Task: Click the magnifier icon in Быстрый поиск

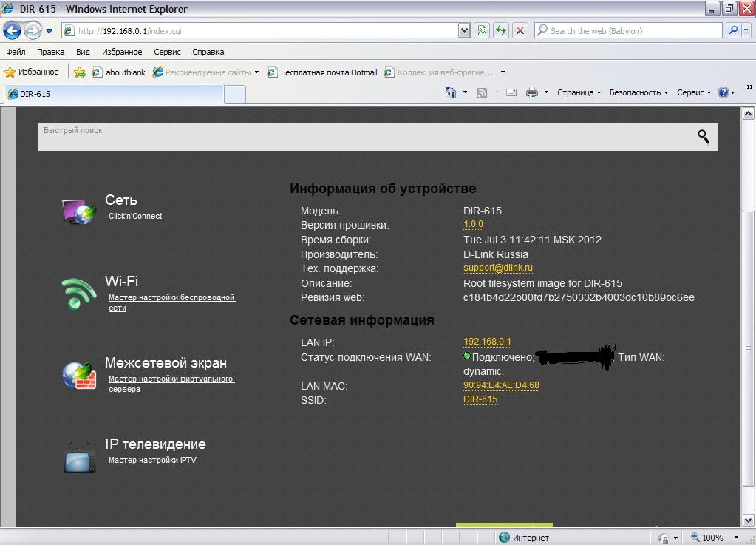Action: (703, 137)
